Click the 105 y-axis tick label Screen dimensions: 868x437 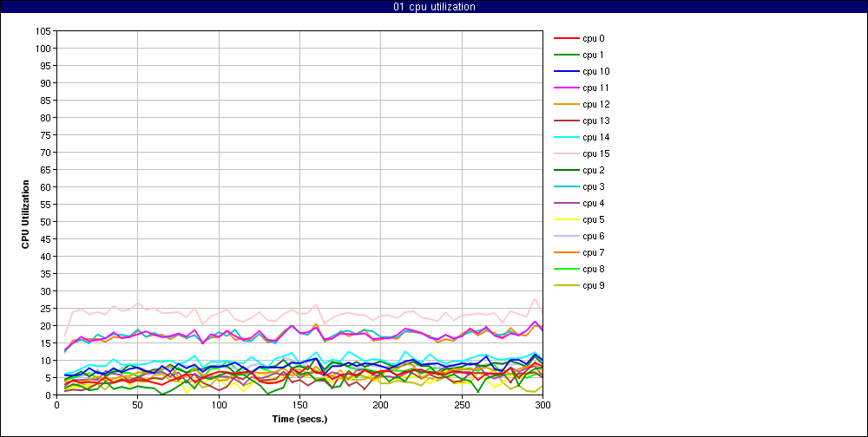(x=45, y=31)
